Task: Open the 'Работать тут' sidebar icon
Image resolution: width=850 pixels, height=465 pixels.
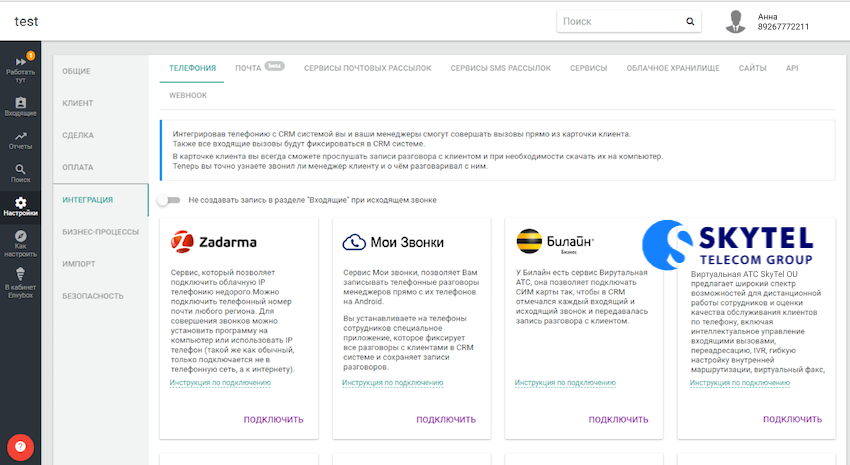Action: click(x=21, y=68)
